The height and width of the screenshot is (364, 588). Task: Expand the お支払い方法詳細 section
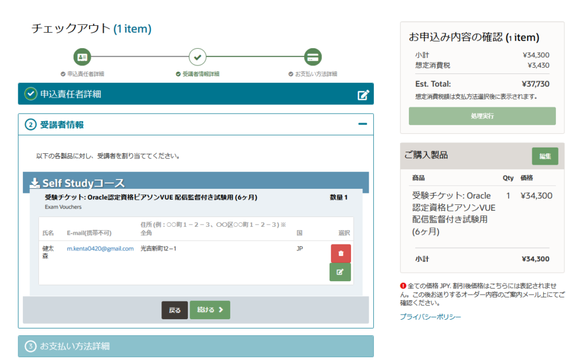click(195, 346)
